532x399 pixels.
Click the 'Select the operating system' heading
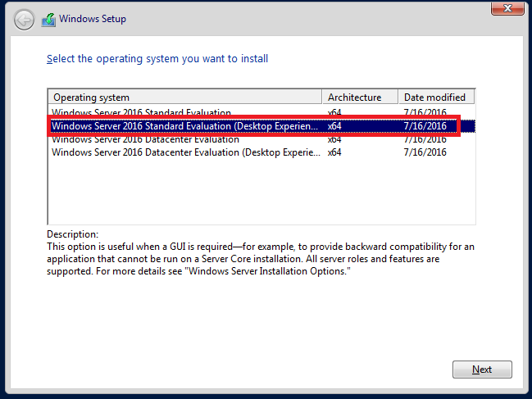(x=157, y=59)
